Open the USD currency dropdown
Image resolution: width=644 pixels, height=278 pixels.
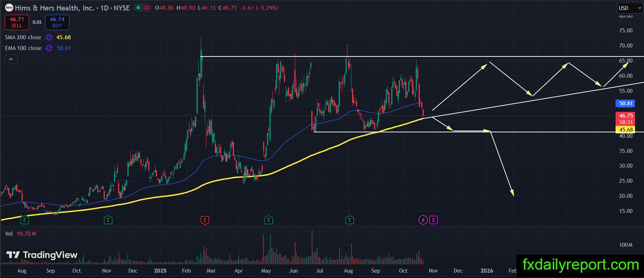point(629,8)
